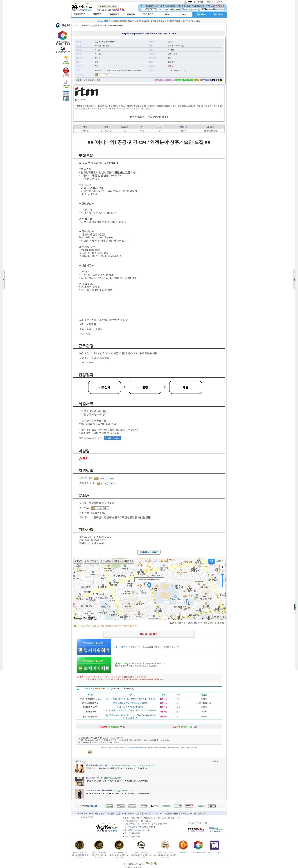This screenshot has height=868, width=298.
Task: Select the 기업서비스 tab
Action: [201, 14]
